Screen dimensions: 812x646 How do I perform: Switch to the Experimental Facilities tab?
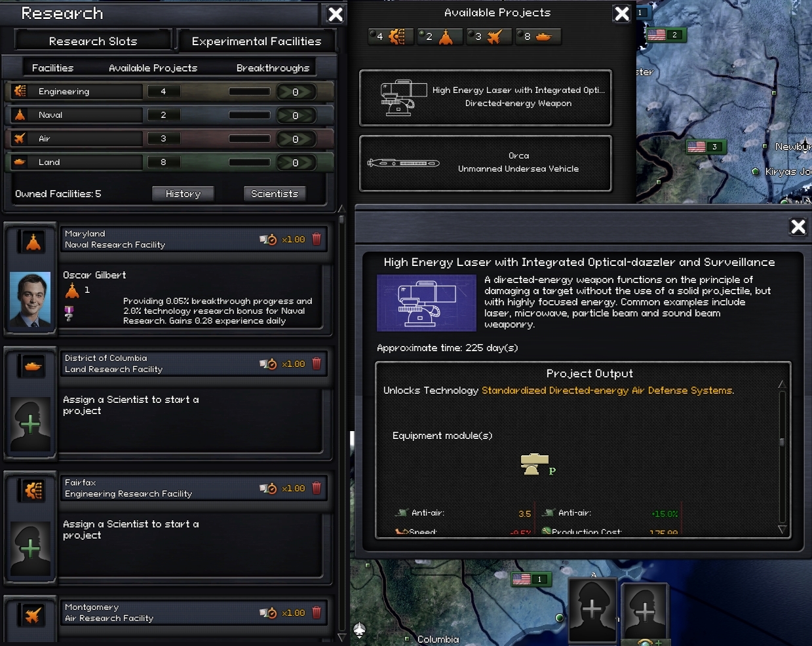(256, 41)
